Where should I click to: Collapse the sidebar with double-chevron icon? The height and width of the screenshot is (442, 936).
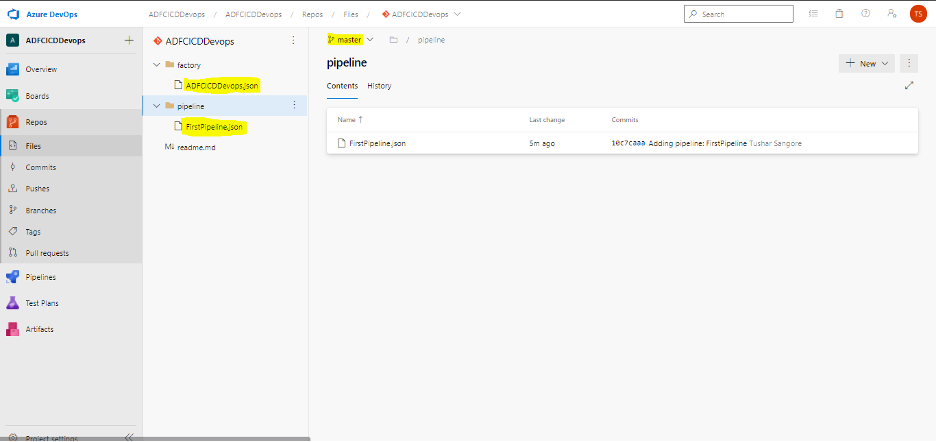[x=129, y=437]
